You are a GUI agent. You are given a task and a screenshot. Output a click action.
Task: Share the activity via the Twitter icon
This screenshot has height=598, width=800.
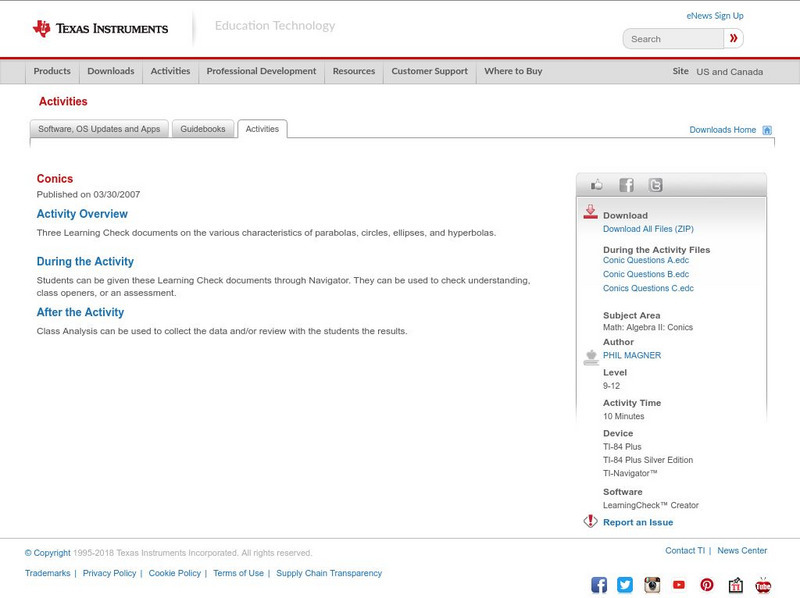tap(656, 184)
